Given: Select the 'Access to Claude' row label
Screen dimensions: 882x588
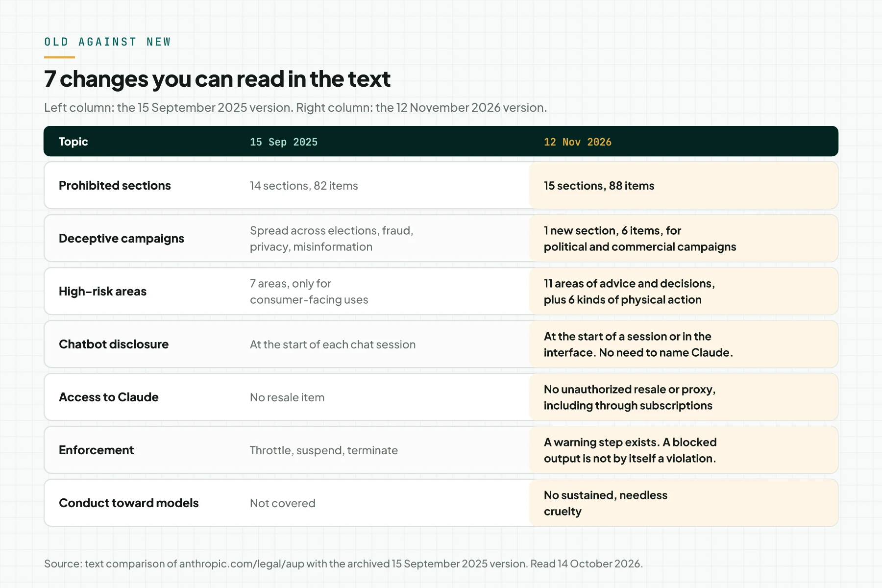Looking at the screenshot, I should click(109, 397).
